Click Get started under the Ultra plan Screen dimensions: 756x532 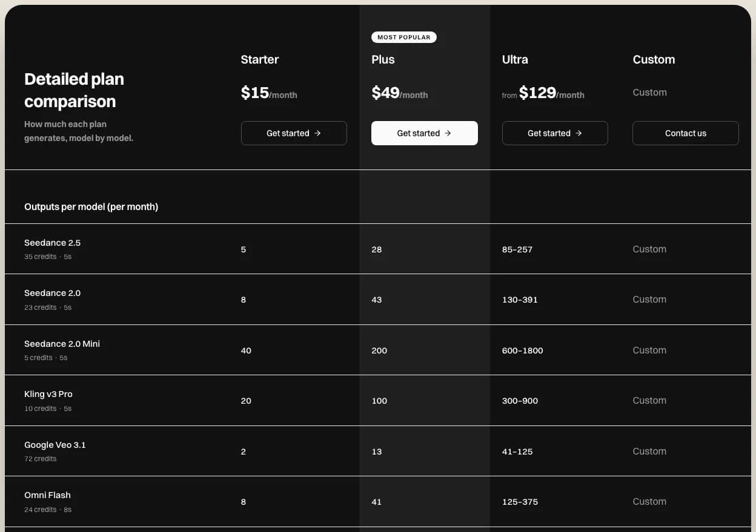point(555,133)
